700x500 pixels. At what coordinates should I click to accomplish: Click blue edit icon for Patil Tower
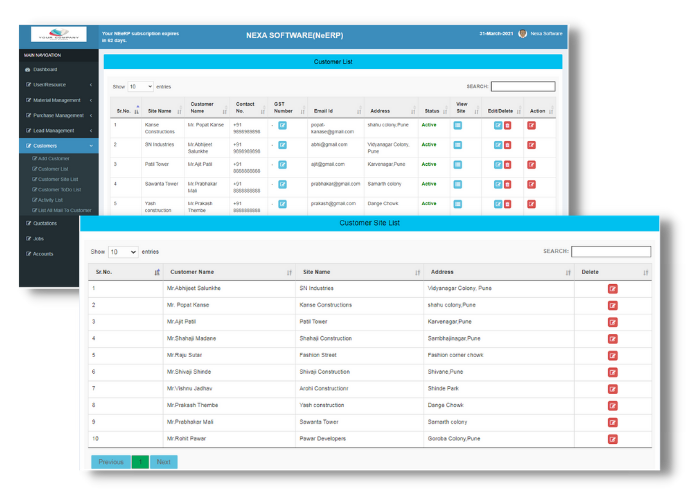[498, 163]
